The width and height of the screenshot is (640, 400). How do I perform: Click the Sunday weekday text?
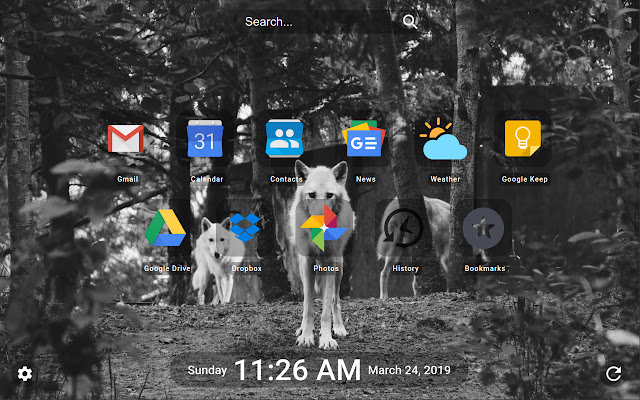click(x=207, y=370)
